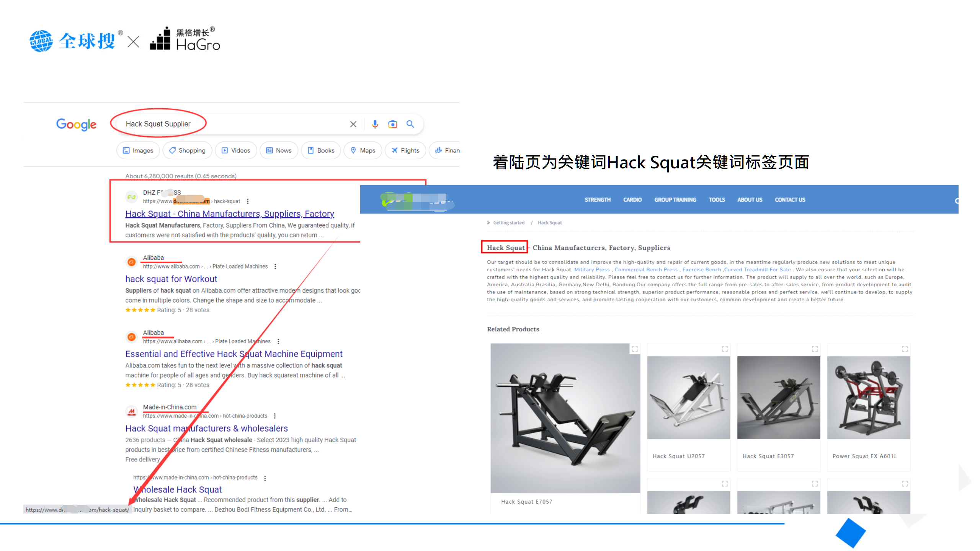
Task: Open Hack Squat manufacturers & wholesalers result
Action: click(207, 429)
